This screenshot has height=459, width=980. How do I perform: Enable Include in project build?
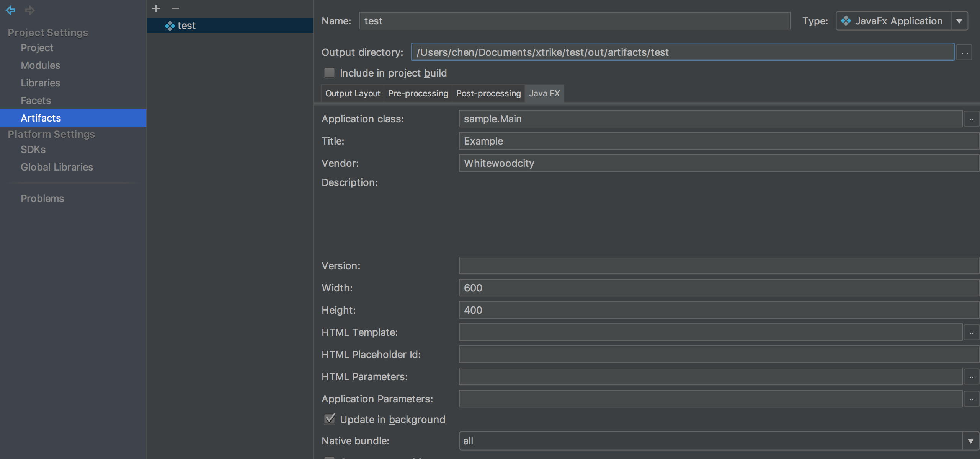(329, 73)
